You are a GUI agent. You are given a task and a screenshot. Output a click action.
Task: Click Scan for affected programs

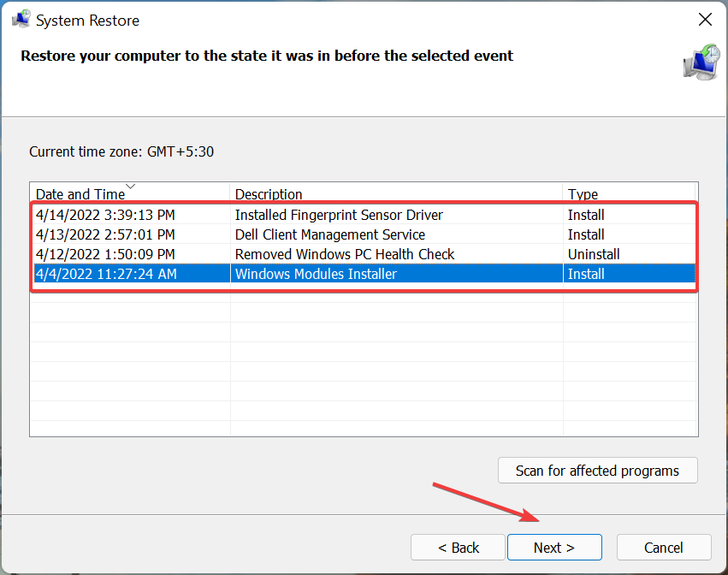(x=597, y=470)
